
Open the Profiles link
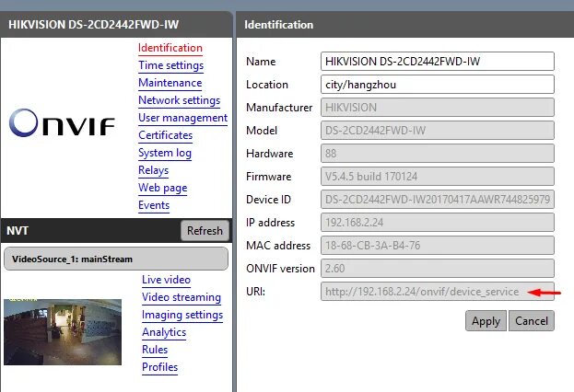(x=159, y=367)
